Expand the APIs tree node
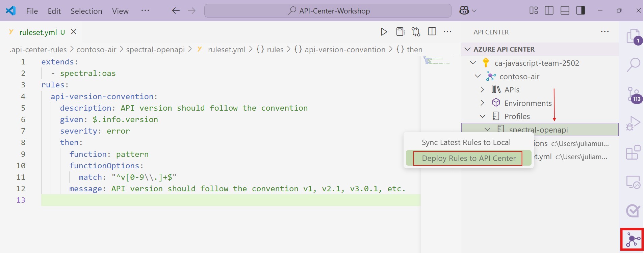Viewport: 644px width, 253px height. (482, 89)
